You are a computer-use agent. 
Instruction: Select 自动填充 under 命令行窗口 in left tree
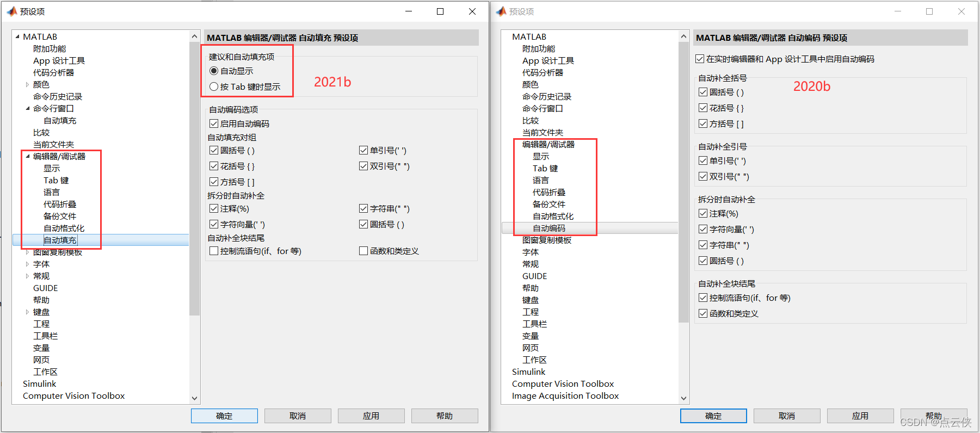pos(60,121)
